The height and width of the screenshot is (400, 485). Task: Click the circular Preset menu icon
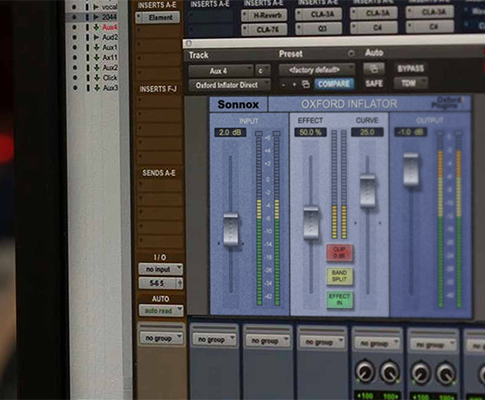coord(351,53)
